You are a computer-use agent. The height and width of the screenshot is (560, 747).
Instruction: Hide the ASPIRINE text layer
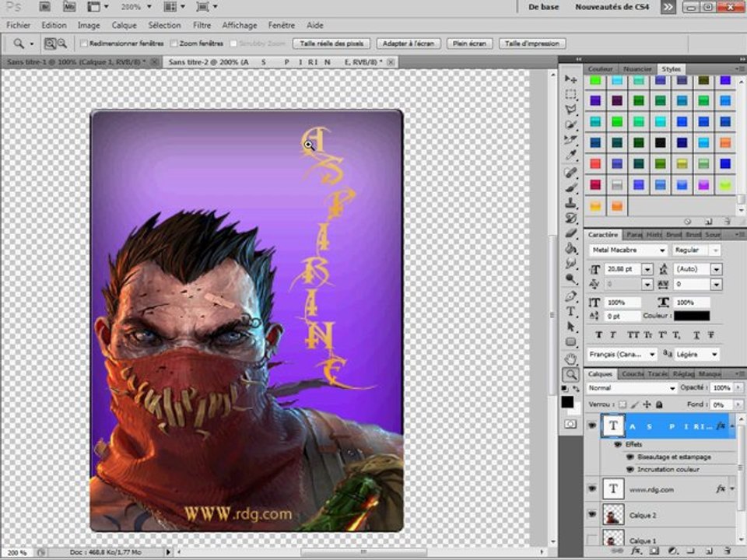[x=592, y=425]
